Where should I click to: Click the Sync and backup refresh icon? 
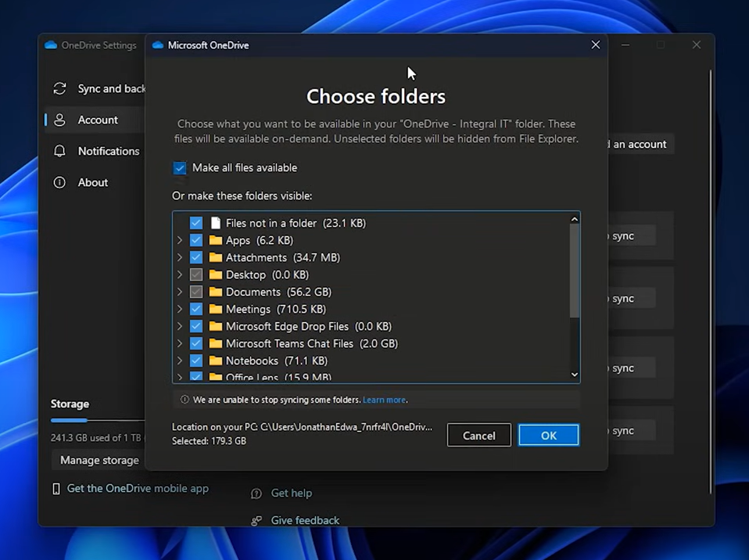[59, 88]
